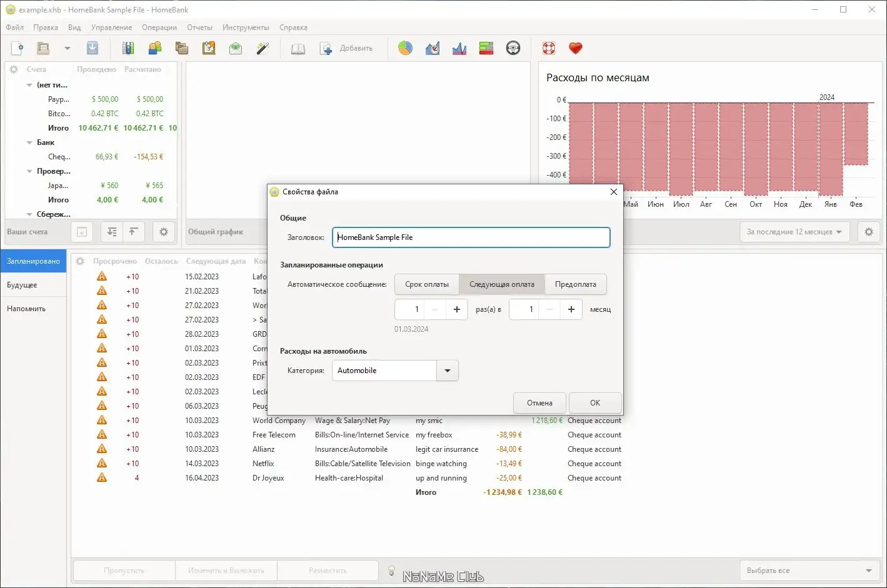Screen dimensions: 887x588
Task: Collapse the (нет ти... account group
Action: [29, 85]
